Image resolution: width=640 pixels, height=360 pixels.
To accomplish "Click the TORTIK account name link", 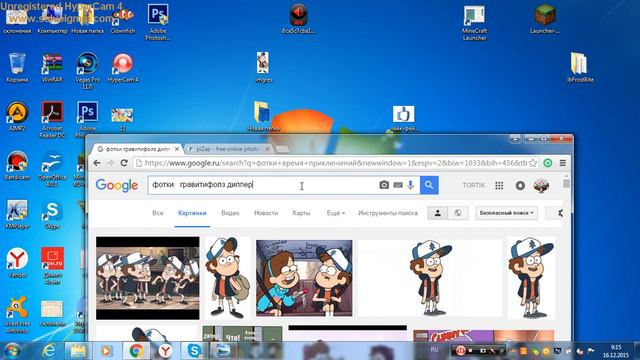I will click(x=473, y=185).
